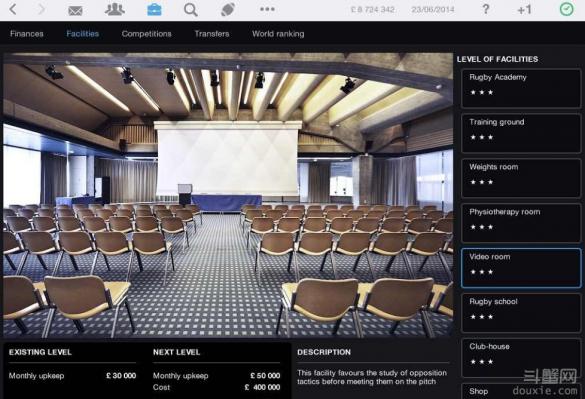Image resolution: width=585 pixels, height=399 pixels.
Task: Open the question mark help icon
Action: (485, 9)
